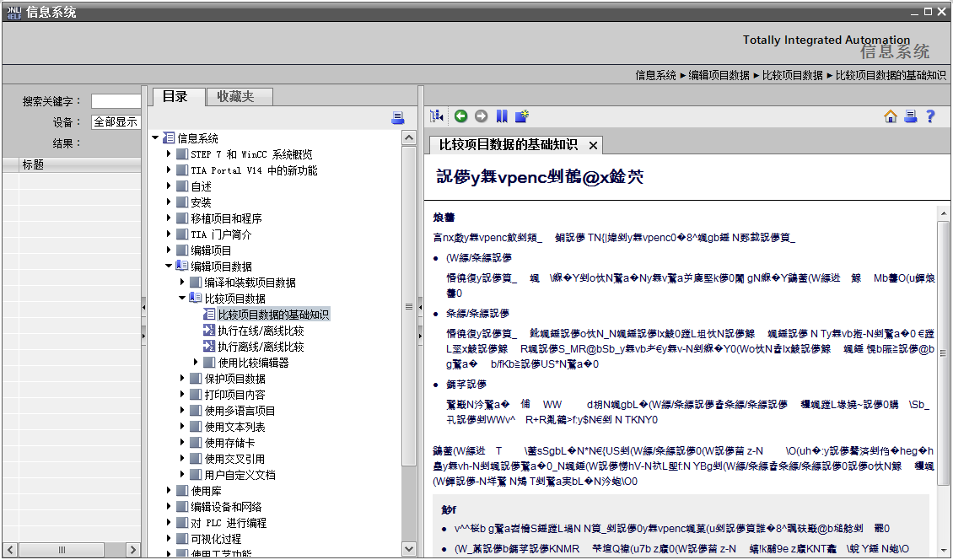Click the contents tree scroll down arrow
Viewport: 953px width, 560px height.
[x=409, y=548]
